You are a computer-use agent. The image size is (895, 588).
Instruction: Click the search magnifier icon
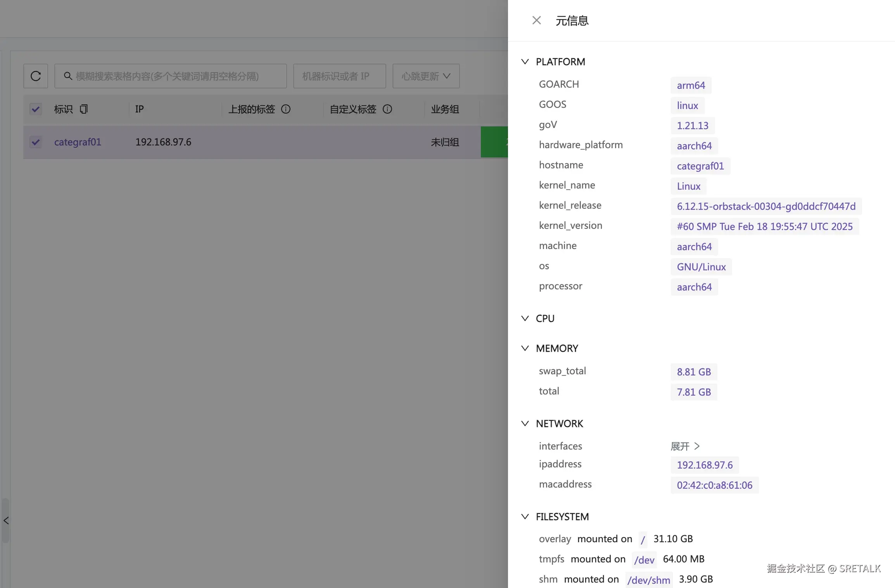pos(68,76)
